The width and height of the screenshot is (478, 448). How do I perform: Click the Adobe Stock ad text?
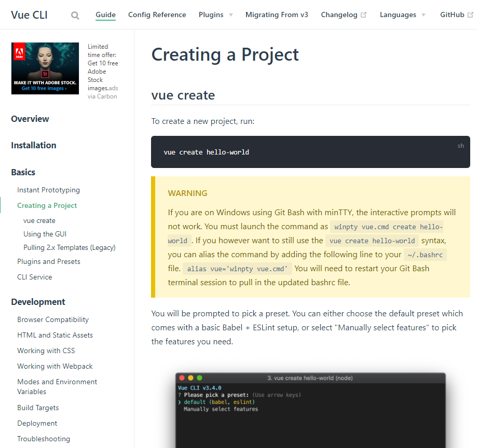tap(102, 67)
